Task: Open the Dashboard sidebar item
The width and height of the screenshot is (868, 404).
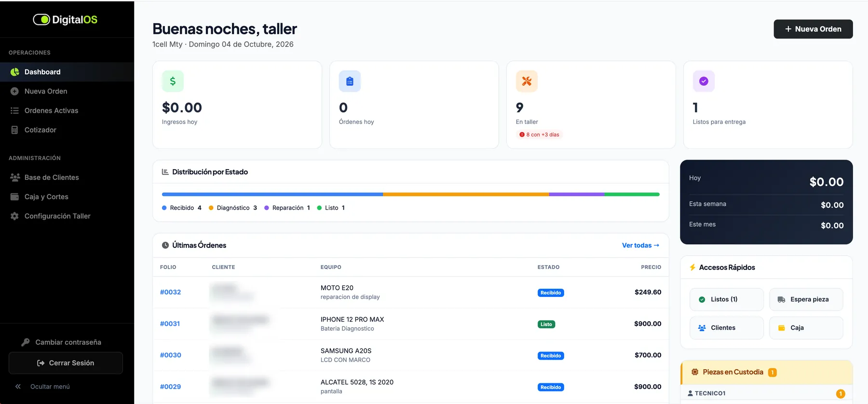Action: [67, 72]
